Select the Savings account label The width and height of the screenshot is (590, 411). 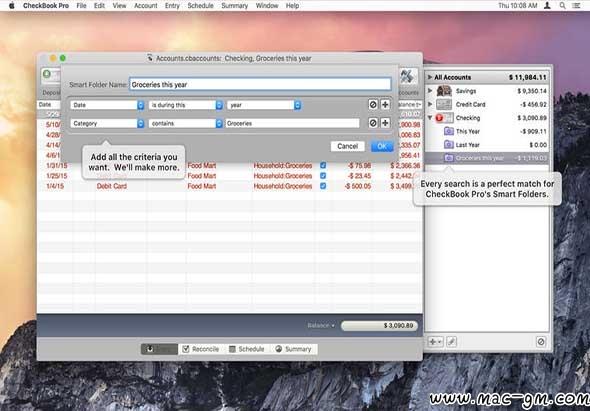point(466,91)
